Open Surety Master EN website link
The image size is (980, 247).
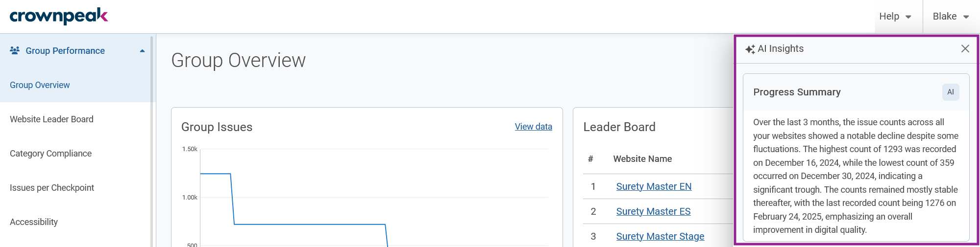[x=654, y=186]
